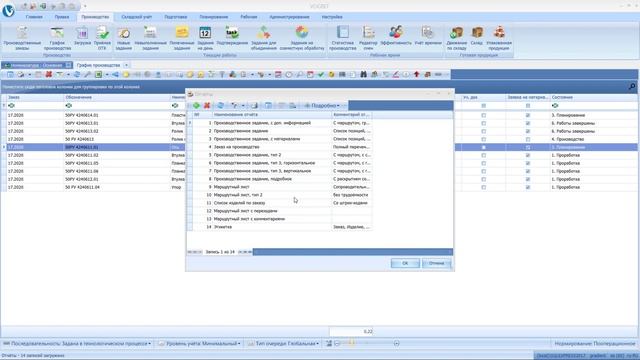The height and width of the screenshot is (360, 640).
Task: Open Подробно dropdown in reports dialog
Action: [x=322, y=105]
